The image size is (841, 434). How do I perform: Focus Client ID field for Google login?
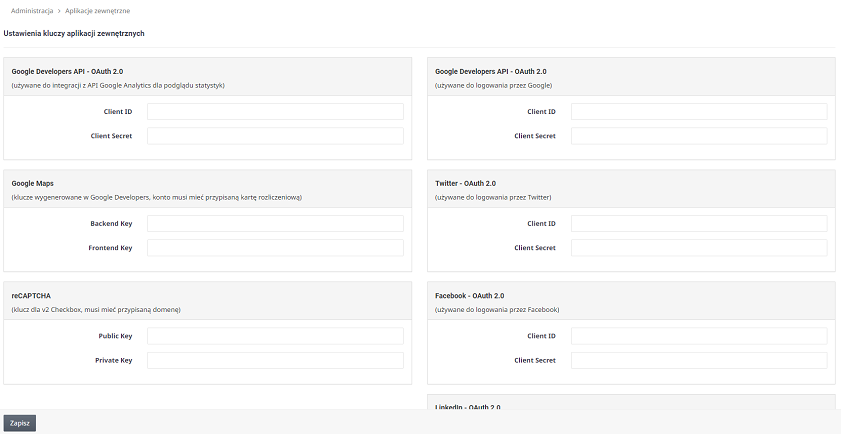tap(699, 112)
